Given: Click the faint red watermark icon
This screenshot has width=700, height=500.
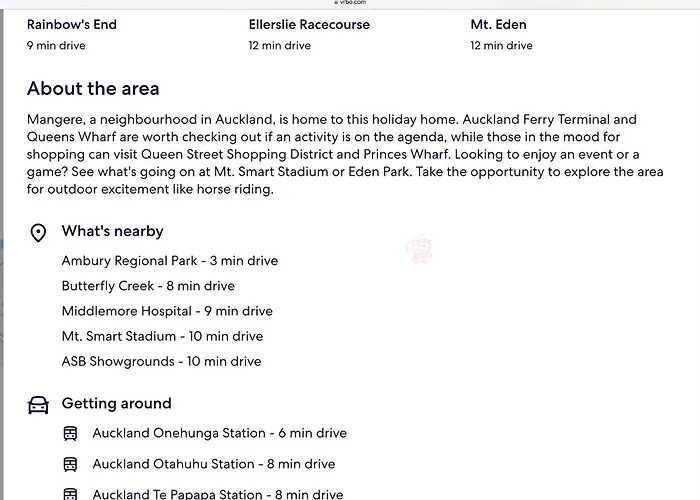Looking at the screenshot, I should click(x=419, y=249).
